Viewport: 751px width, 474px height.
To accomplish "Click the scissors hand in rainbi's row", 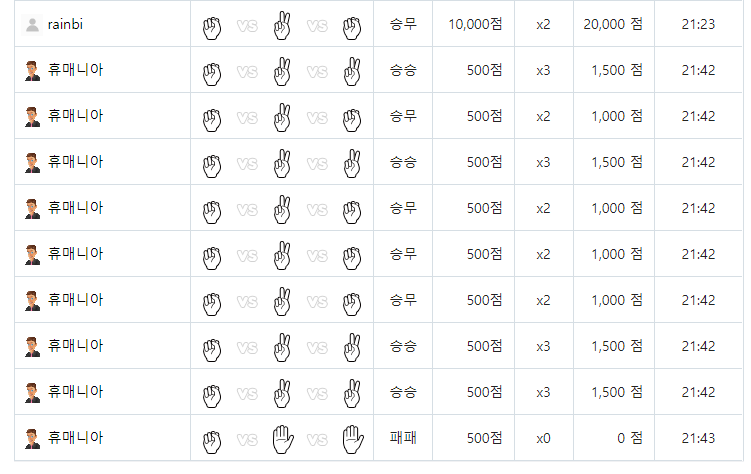I will pos(282,24).
